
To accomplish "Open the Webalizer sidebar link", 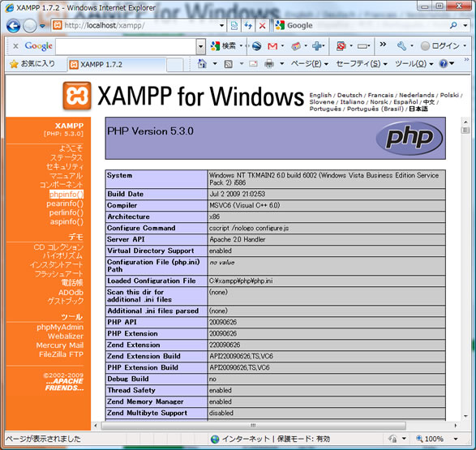I will [65, 336].
